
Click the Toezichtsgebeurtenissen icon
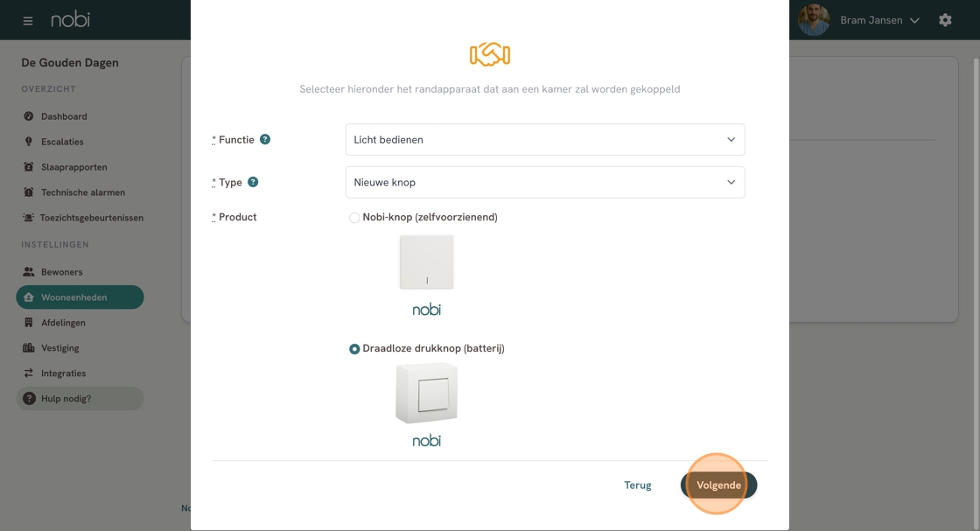pos(28,218)
